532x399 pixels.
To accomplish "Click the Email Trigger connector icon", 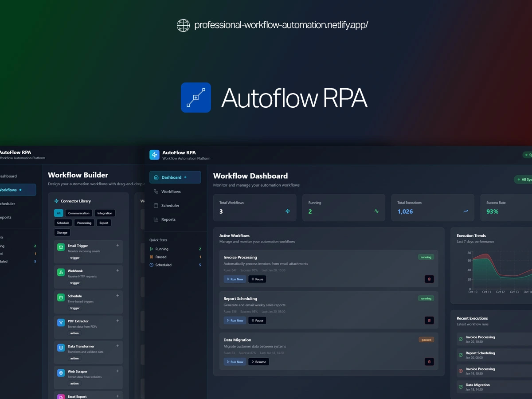I will pyautogui.click(x=61, y=247).
